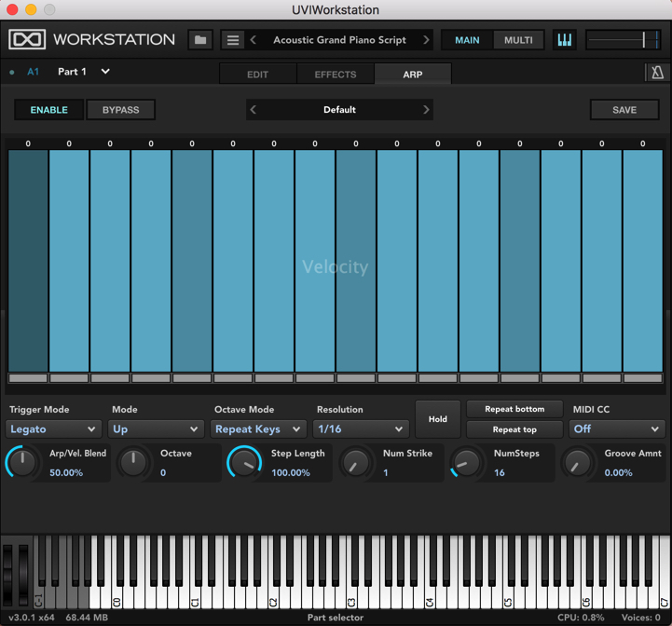This screenshot has height=626, width=672.
Task: Click the Groove Amnt 0.00% value
Action: (x=618, y=472)
